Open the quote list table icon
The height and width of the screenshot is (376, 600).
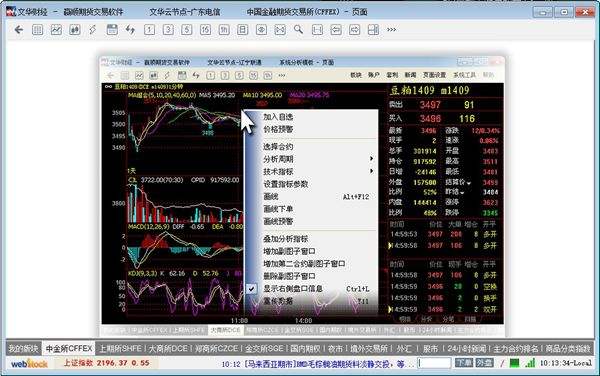pyautogui.click(x=38, y=29)
